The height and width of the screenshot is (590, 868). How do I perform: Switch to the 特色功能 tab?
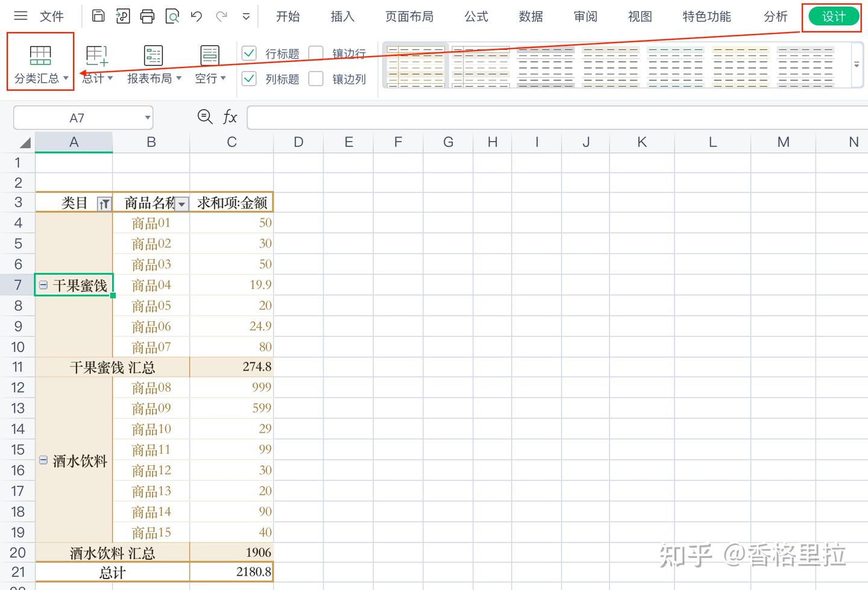click(706, 16)
